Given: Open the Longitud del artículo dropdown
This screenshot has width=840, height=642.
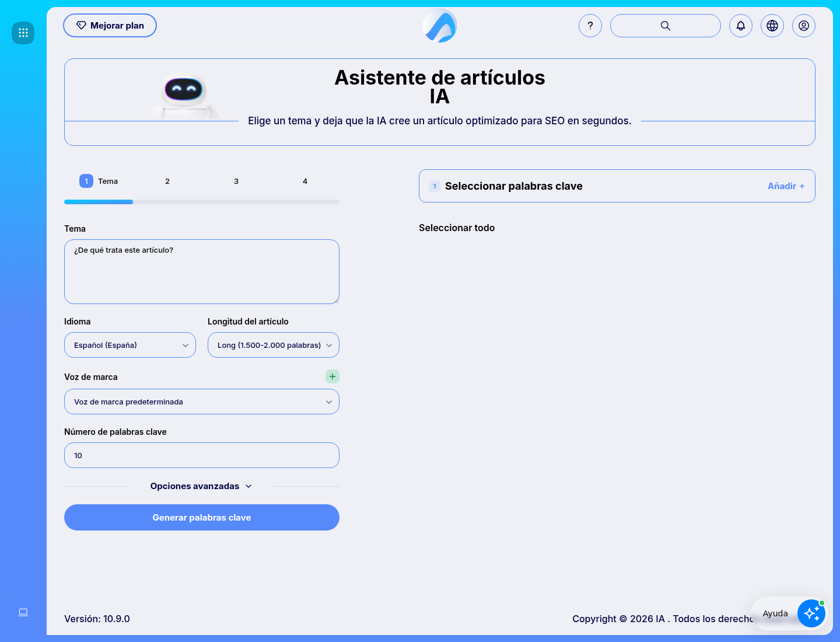Looking at the screenshot, I should pyautogui.click(x=274, y=345).
